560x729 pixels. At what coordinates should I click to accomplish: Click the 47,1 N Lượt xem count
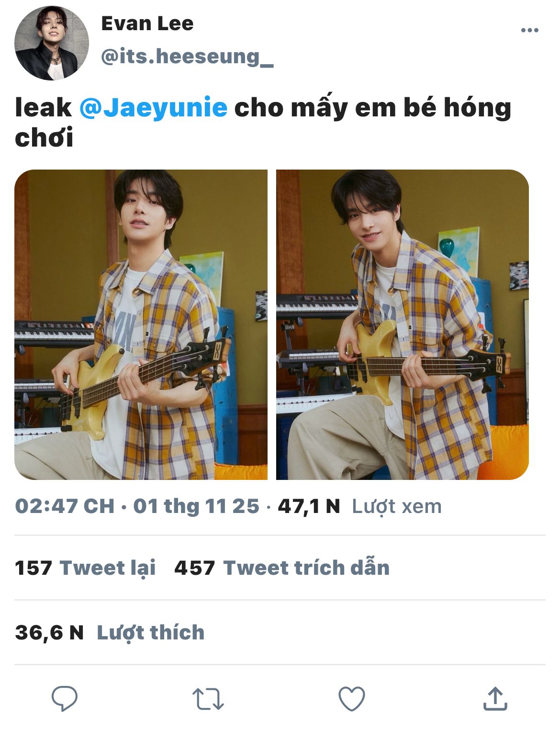pos(359,506)
